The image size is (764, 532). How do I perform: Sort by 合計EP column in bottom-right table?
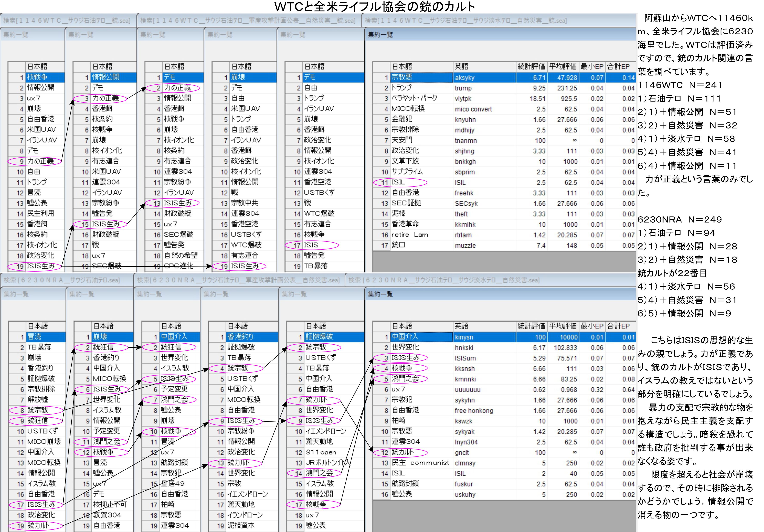coord(618,326)
